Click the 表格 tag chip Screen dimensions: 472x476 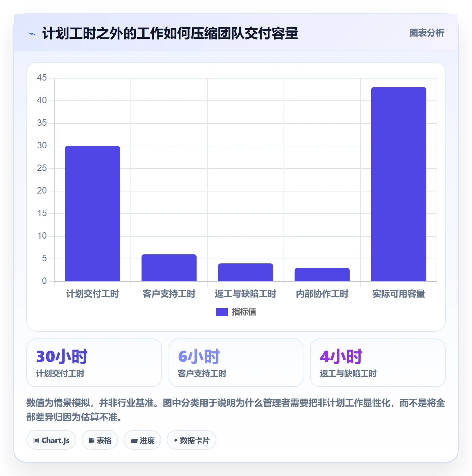coord(100,440)
